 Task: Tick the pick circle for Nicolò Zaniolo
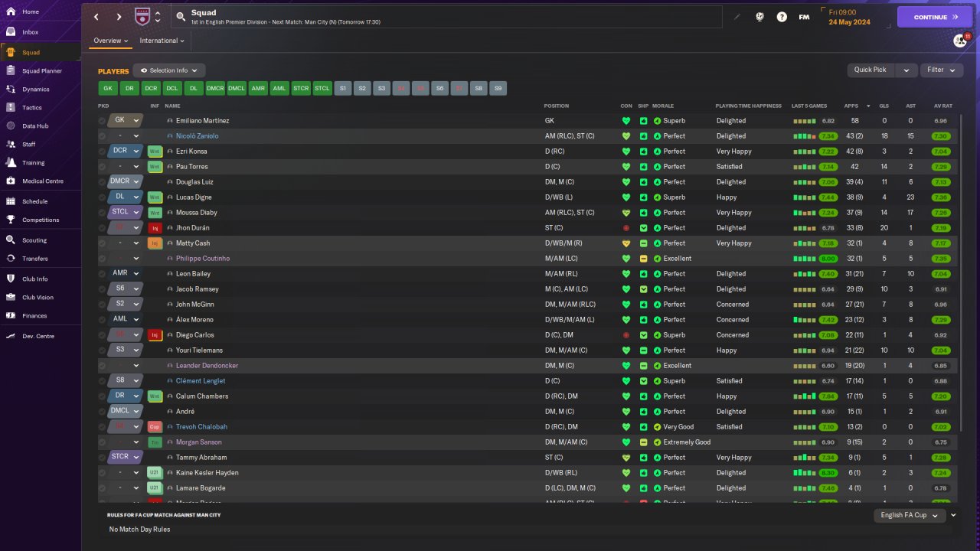tap(102, 136)
